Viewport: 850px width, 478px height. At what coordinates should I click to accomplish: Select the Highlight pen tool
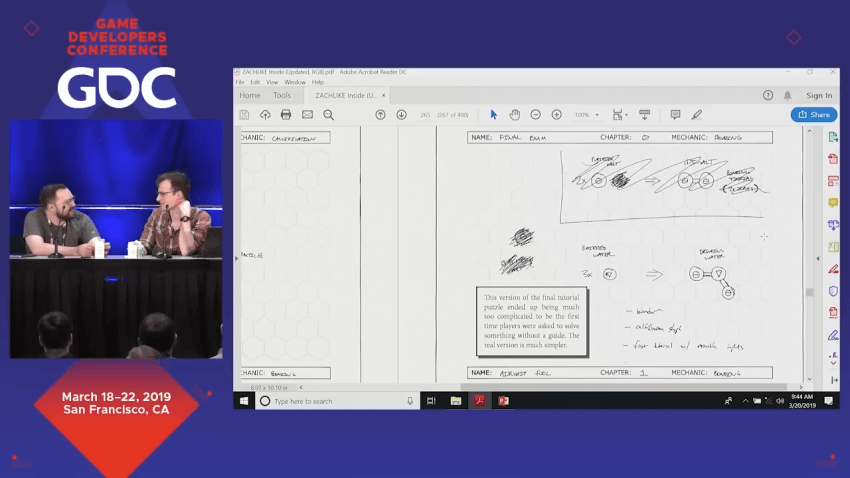tap(697, 115)
